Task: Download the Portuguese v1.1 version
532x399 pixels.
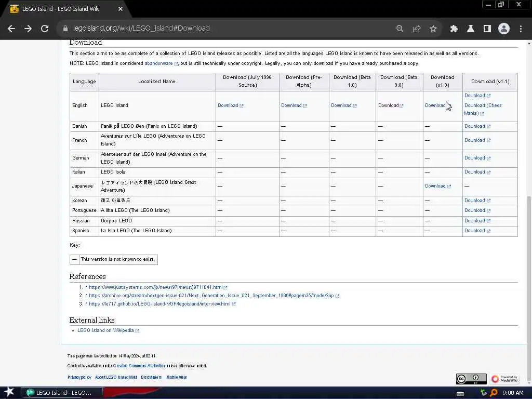Action: (477, 210)
